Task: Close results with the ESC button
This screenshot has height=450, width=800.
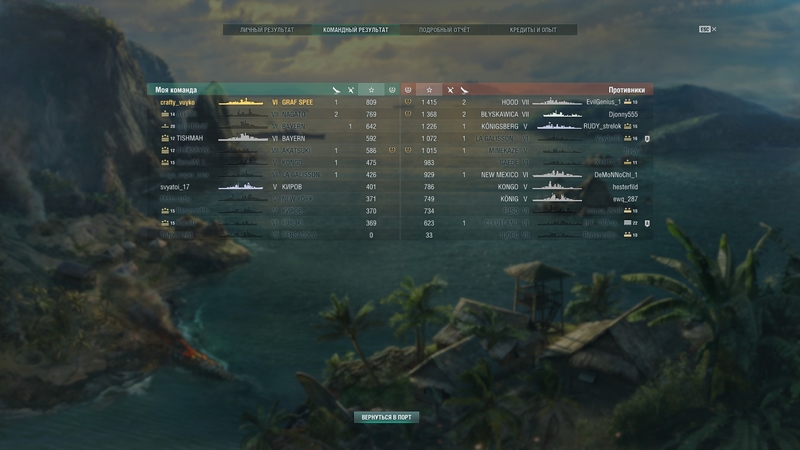Action: tap(707, 29)
